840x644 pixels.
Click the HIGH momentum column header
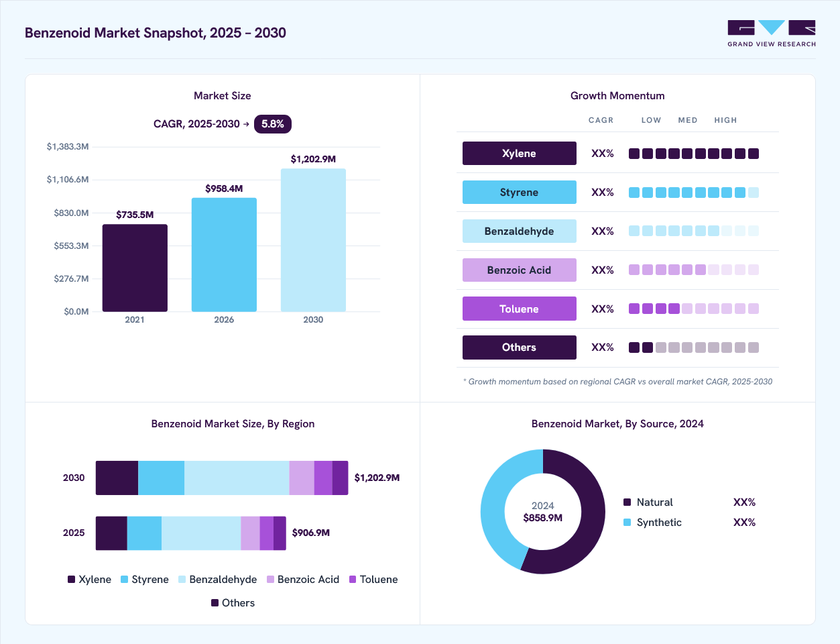pos(726,120)
